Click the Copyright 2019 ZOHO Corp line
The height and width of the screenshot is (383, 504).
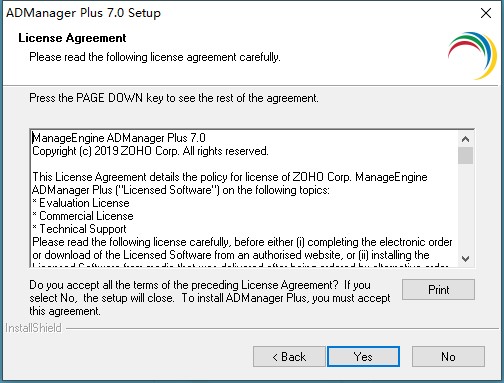tap(150, 151)
